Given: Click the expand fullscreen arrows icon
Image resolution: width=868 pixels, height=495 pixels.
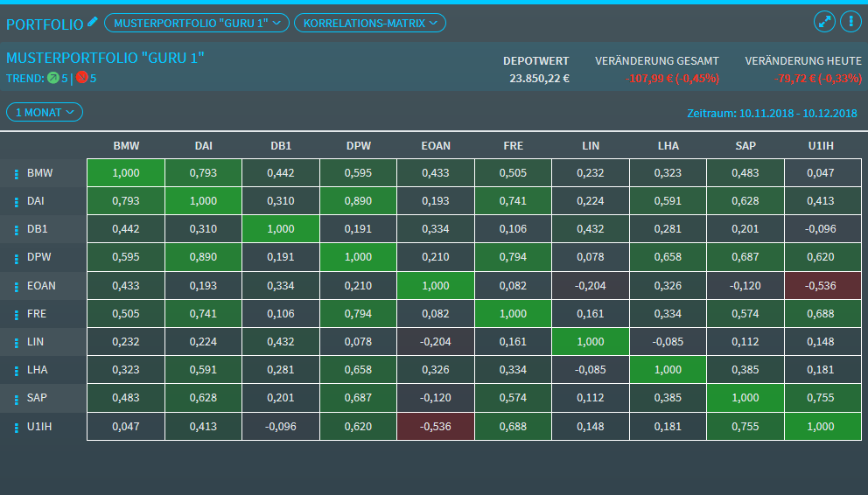Looking at the screenshot, I should point(824,23).
